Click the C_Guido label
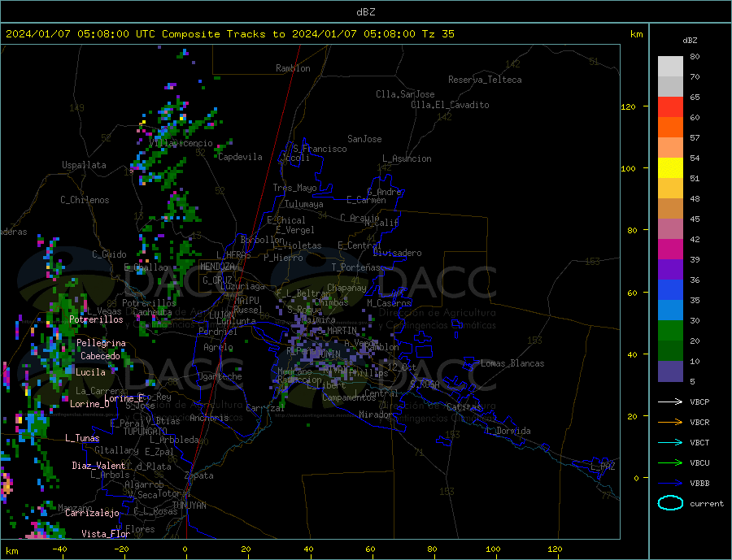 click(109, 254)
